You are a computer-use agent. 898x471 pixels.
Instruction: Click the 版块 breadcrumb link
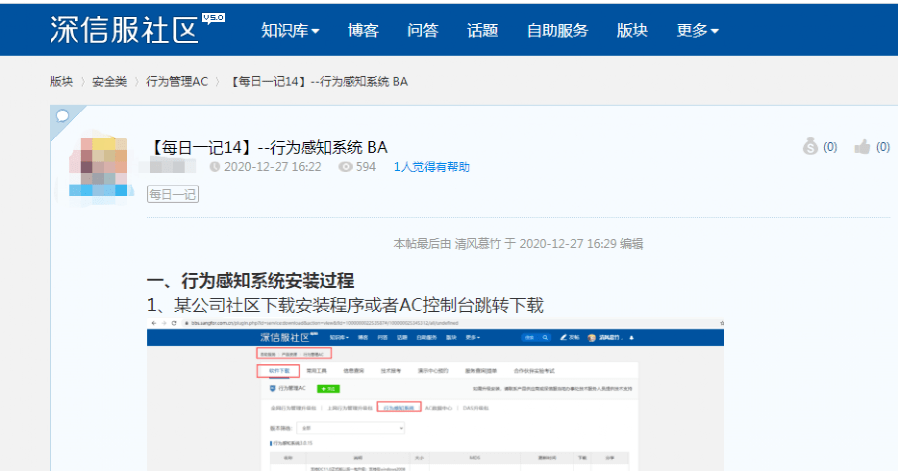61,81
